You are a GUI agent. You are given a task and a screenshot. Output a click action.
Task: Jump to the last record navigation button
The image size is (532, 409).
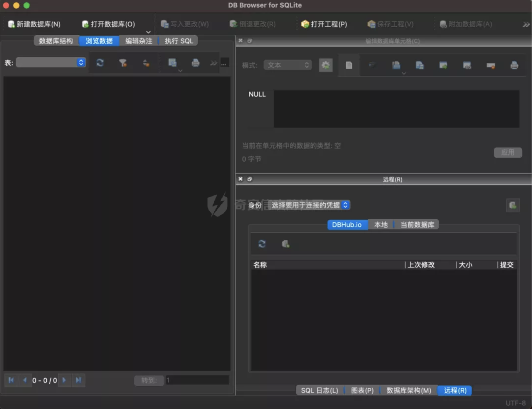[x=78, y=380]
